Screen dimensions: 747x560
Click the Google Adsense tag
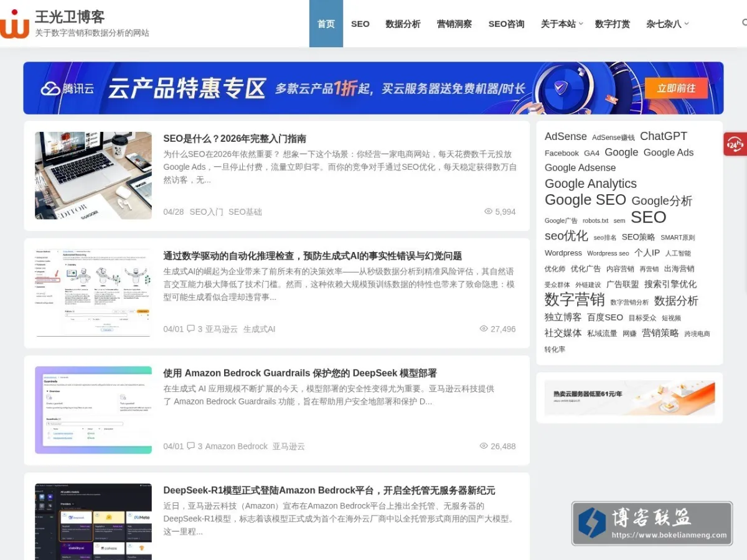coord(580,167)
